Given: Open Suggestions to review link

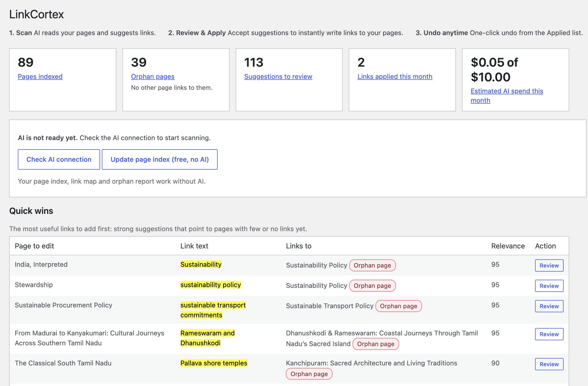Looking at the screenshot, I should (x=278, y=77).
